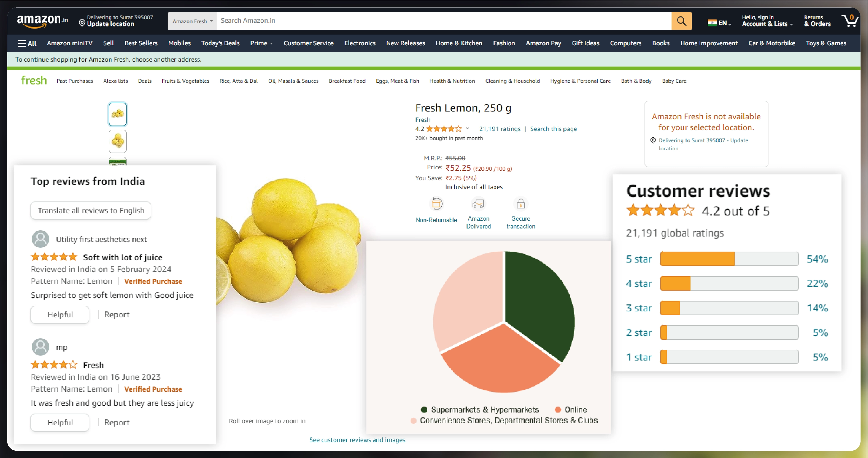Image resolution: width=868 pixels, height=458 pixels.
Task: Open the All hamburger menu
Action: (27, 43)
